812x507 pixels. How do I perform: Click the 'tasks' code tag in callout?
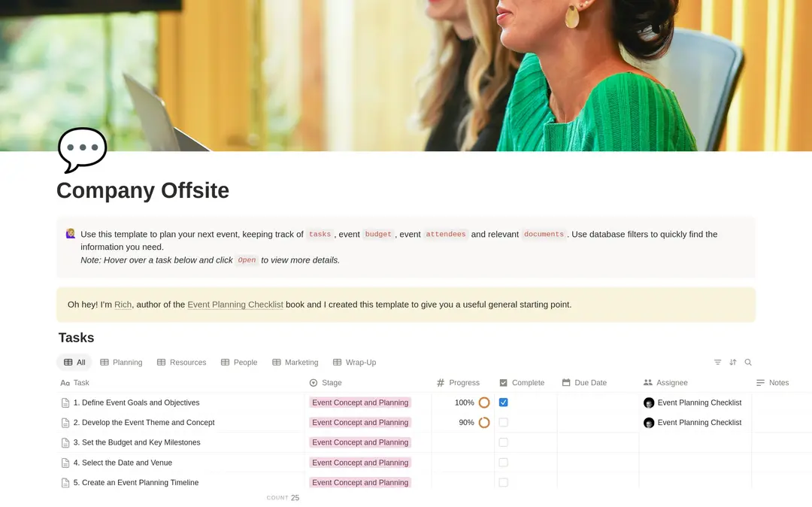pos(320,234)
